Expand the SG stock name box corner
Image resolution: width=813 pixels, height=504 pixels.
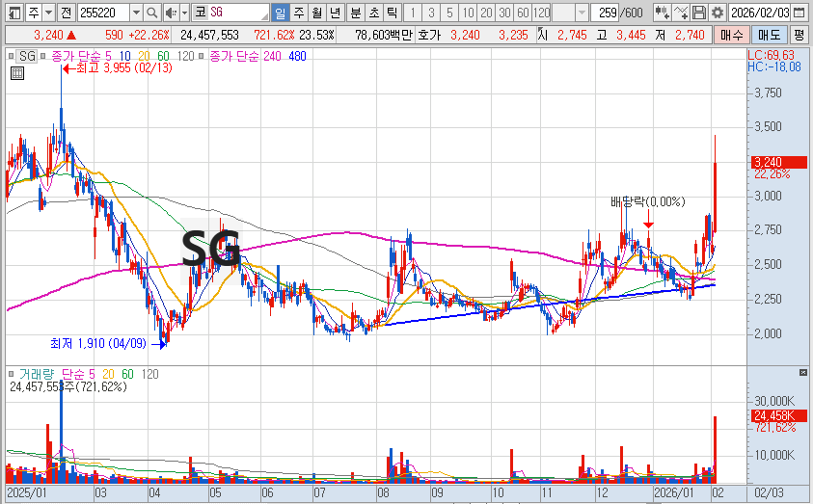click(265, 16)
